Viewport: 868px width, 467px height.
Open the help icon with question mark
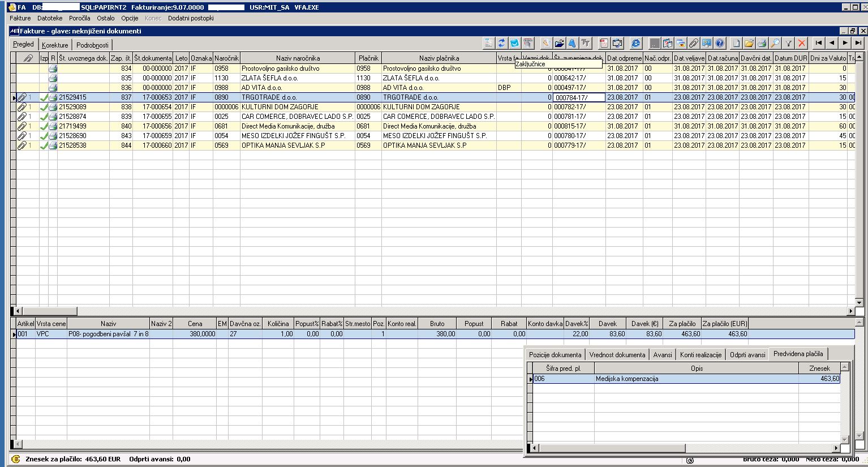pos(719,42)
